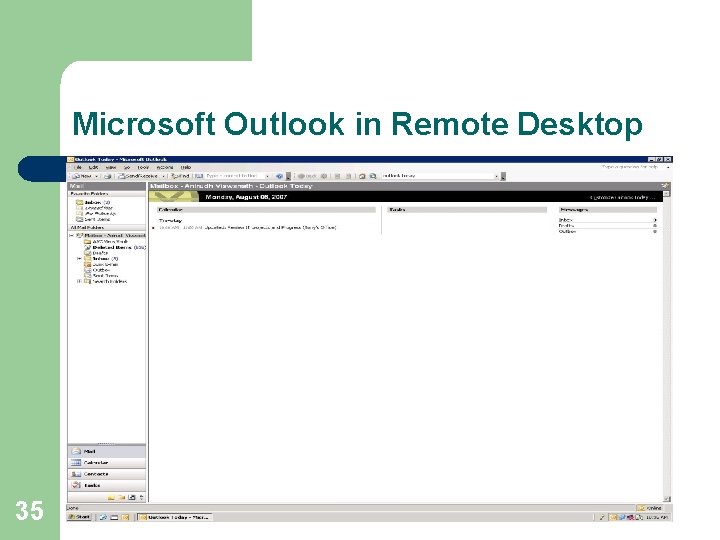Open Configure buttons arrow in navigation pane

pos(141,497)
